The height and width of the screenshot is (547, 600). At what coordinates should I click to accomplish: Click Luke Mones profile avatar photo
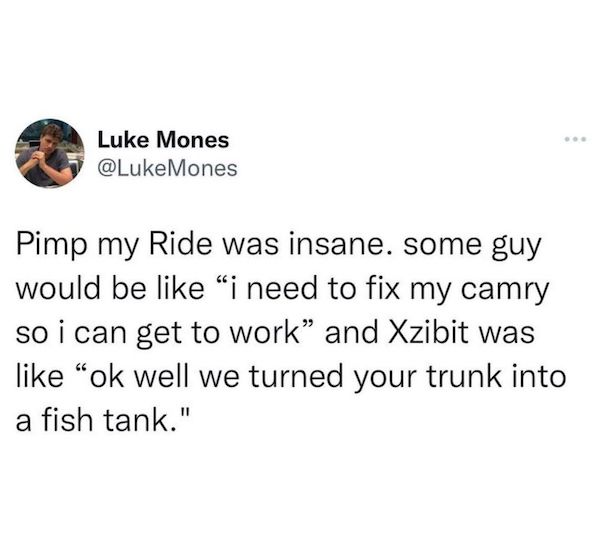(x=50, y=153)
